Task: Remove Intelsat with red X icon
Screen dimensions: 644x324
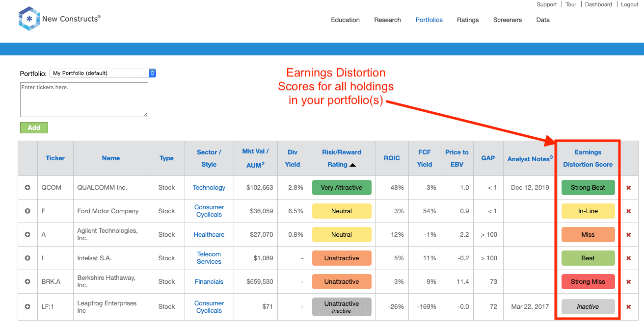Action: (x=629, y=258)
